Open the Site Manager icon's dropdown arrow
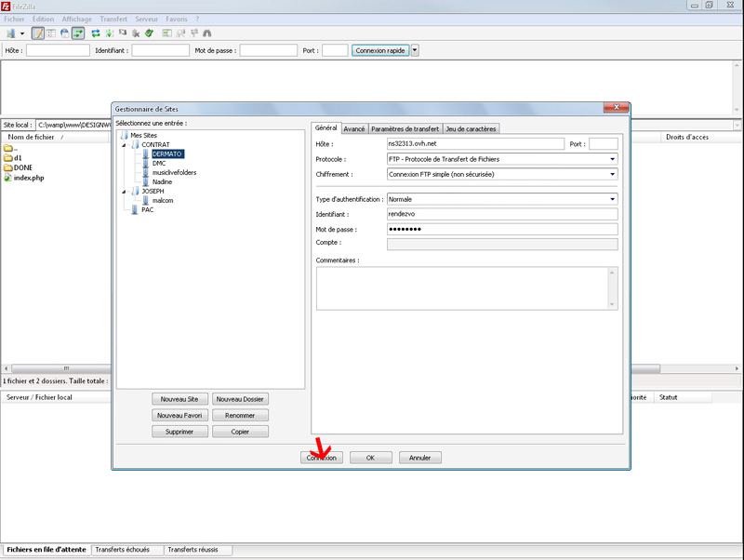The width and height of the screenshot is (744, 560). click(x=21, y=33)
